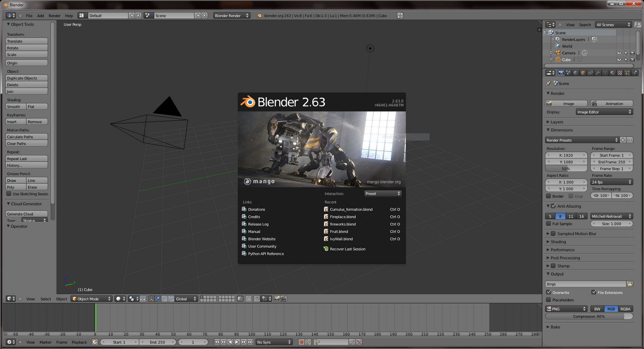The image size is (644, 349).
Task: Toggle the Use Sketching Session checkbox
Action: [9, 194]
